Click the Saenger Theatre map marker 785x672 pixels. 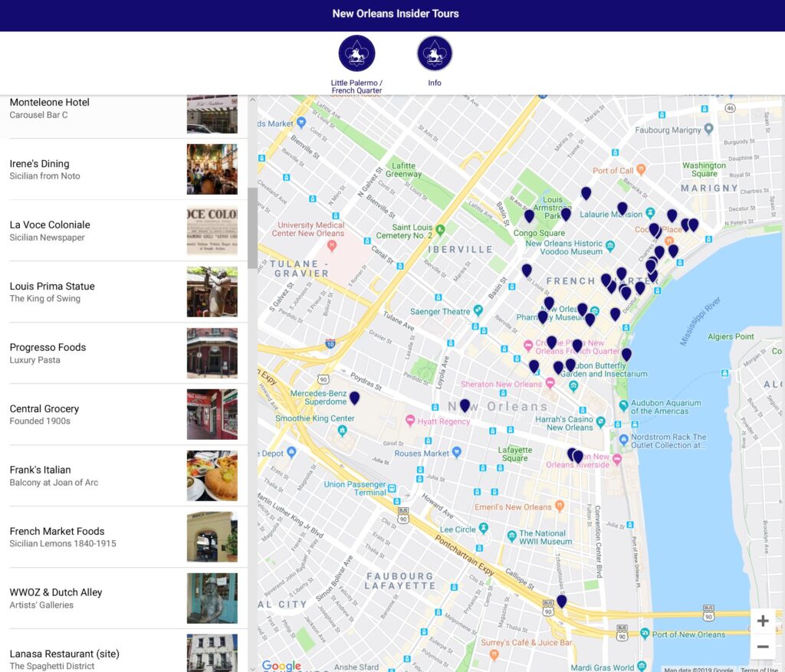coord(478,310)
